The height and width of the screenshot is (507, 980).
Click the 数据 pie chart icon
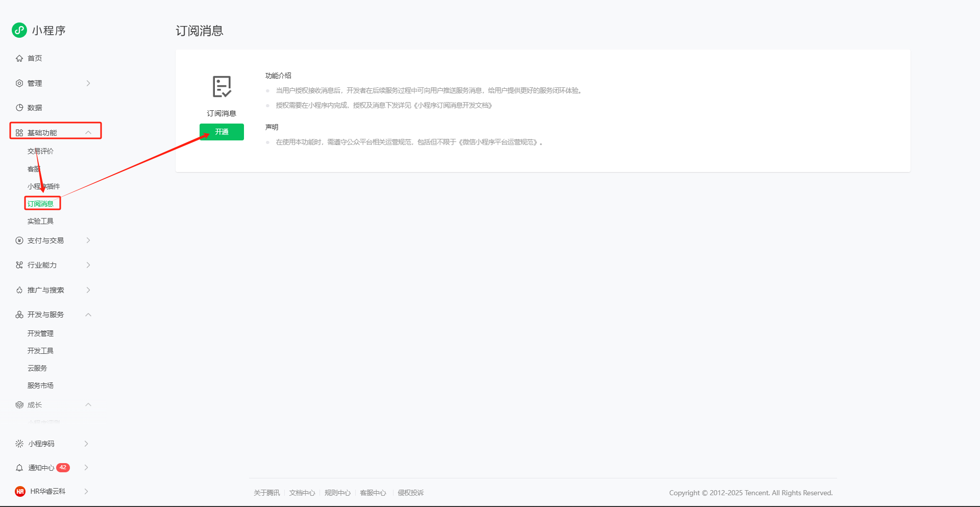click(x=19, y=108)
